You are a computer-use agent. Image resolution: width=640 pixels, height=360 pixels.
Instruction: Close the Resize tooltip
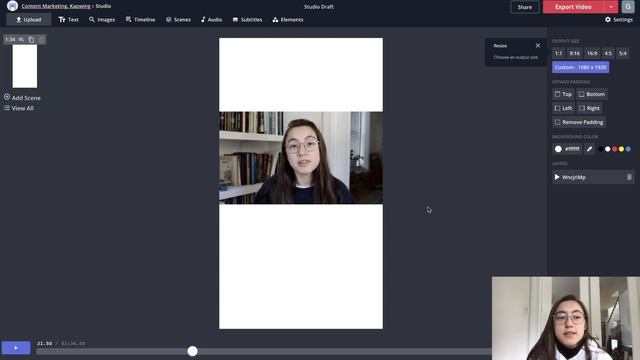coord(538,45)
